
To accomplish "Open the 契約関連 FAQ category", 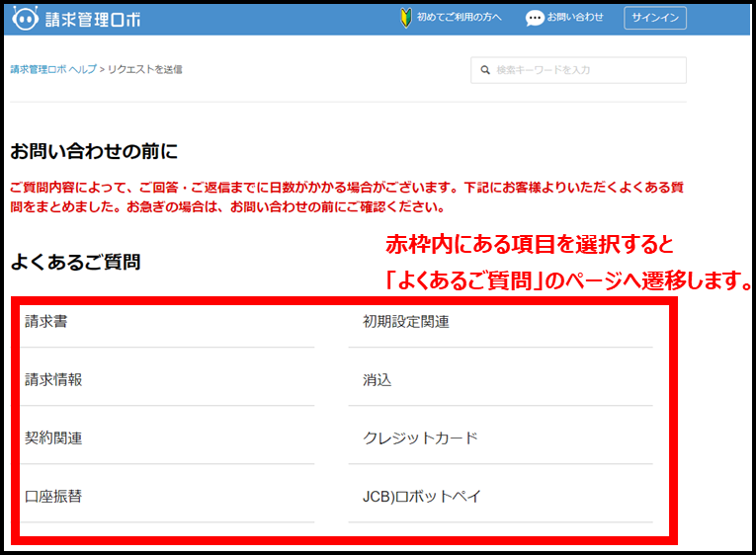I will point(53,438).
